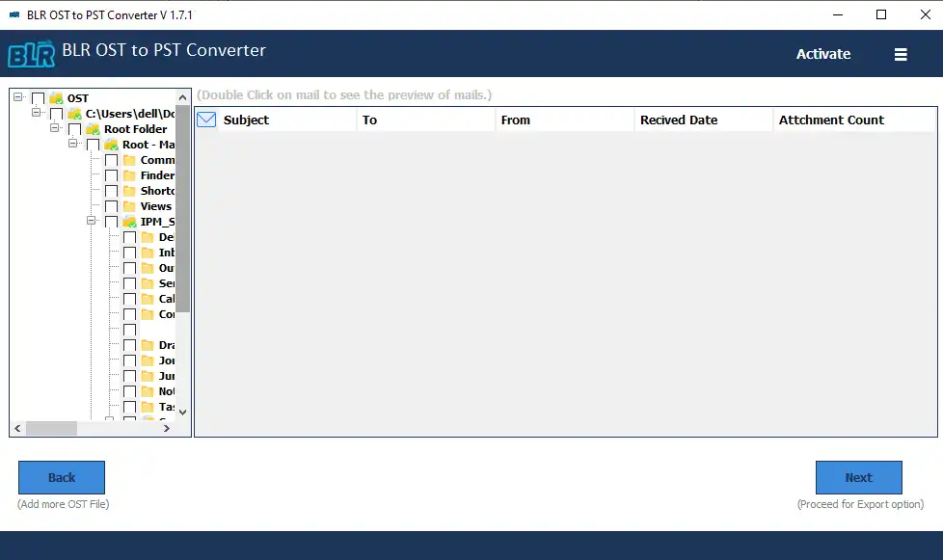Select the Views folder icon
This screenshot has height=560, width=943.
pyautogui.click(x=129, y=206)
